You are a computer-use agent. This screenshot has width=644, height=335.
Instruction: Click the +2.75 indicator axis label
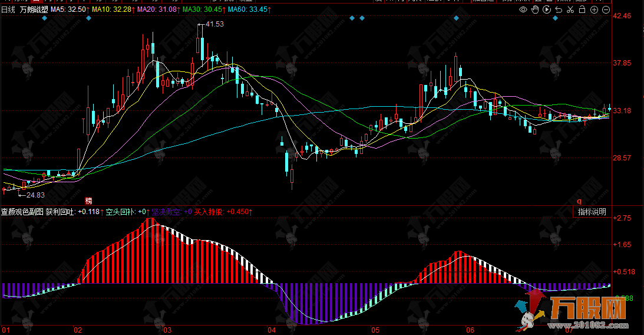[x=622, y=218]
